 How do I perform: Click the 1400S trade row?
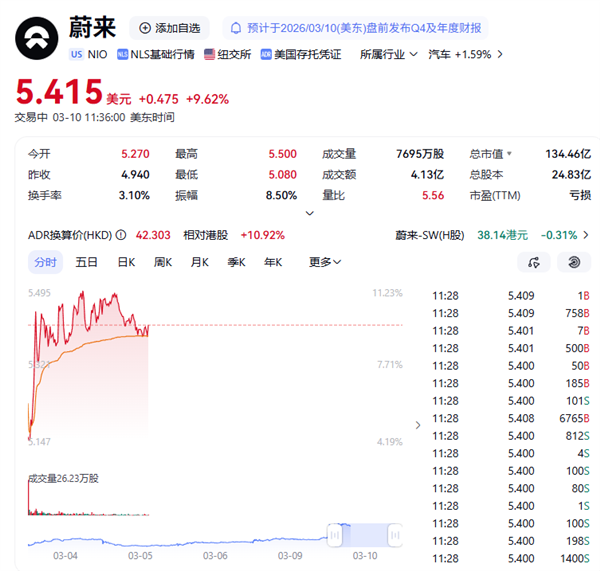pos(511,559)
